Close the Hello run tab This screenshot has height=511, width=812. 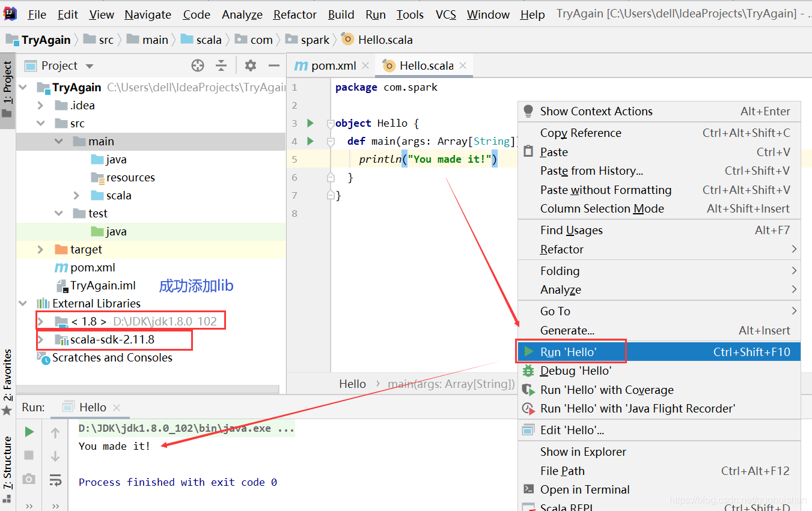117,408
